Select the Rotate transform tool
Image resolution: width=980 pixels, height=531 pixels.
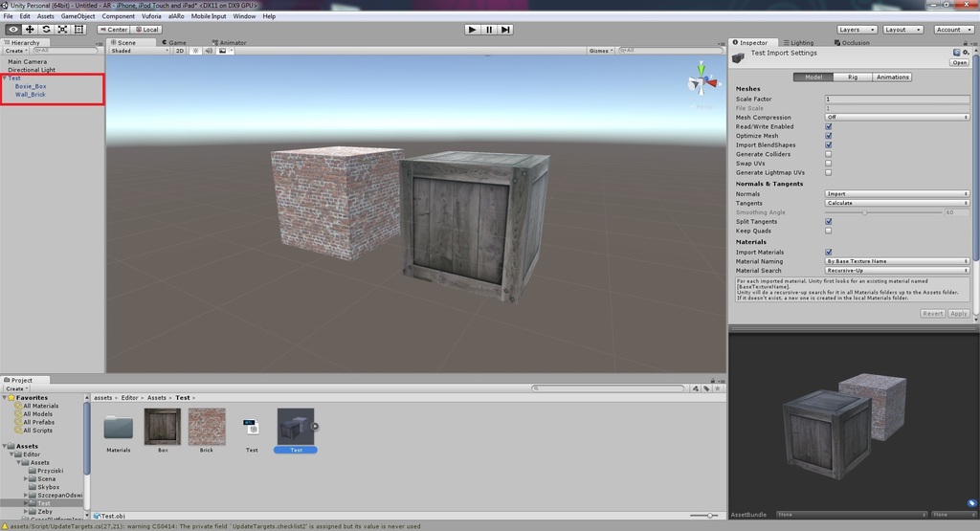coord(46,30)
